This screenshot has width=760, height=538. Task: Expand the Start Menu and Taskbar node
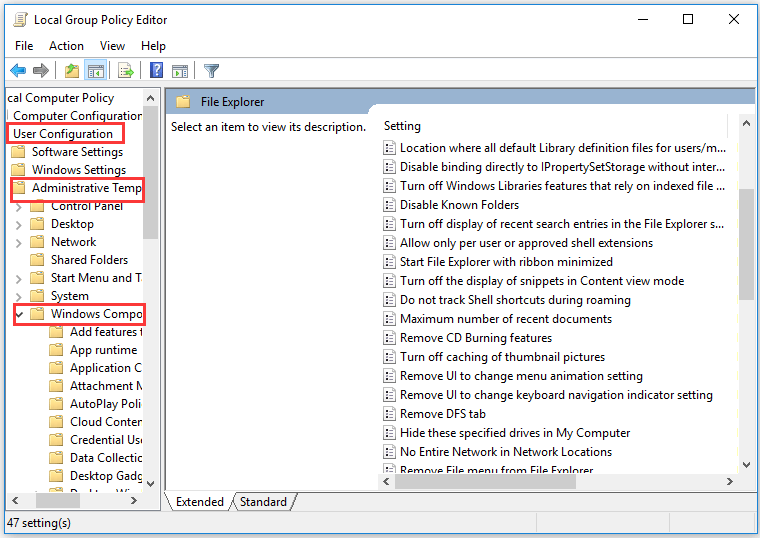tap(18, 279)
